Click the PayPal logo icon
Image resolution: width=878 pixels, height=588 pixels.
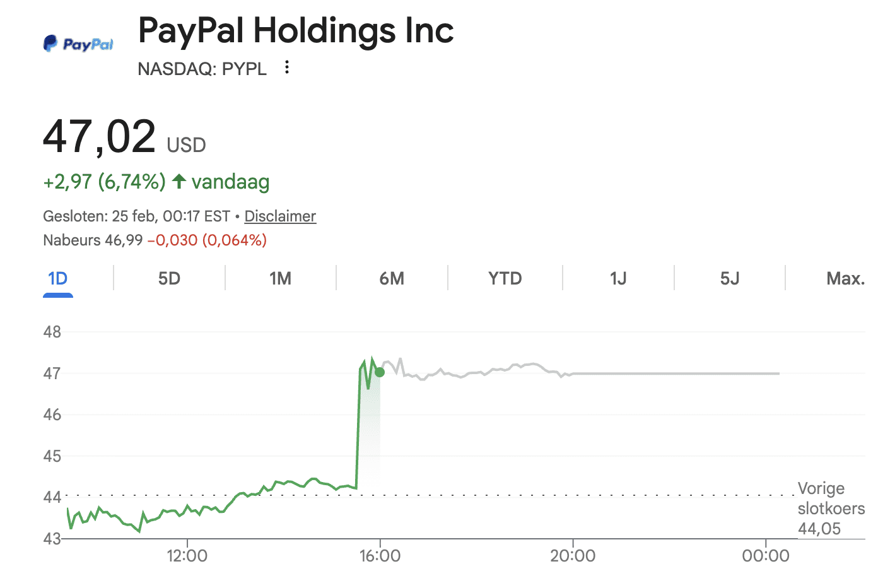click(x=78, y=44)
